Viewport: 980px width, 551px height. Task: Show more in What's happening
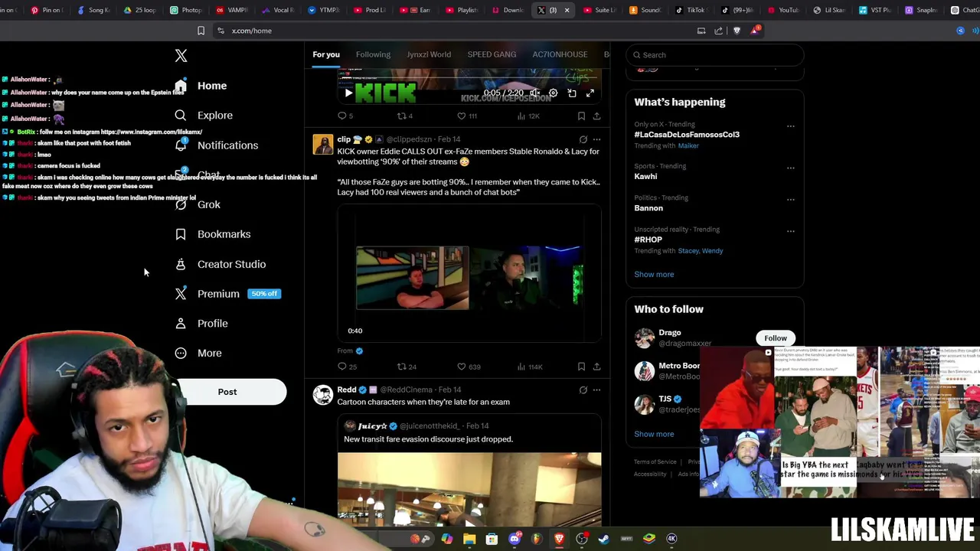click(x=654, y=274)
